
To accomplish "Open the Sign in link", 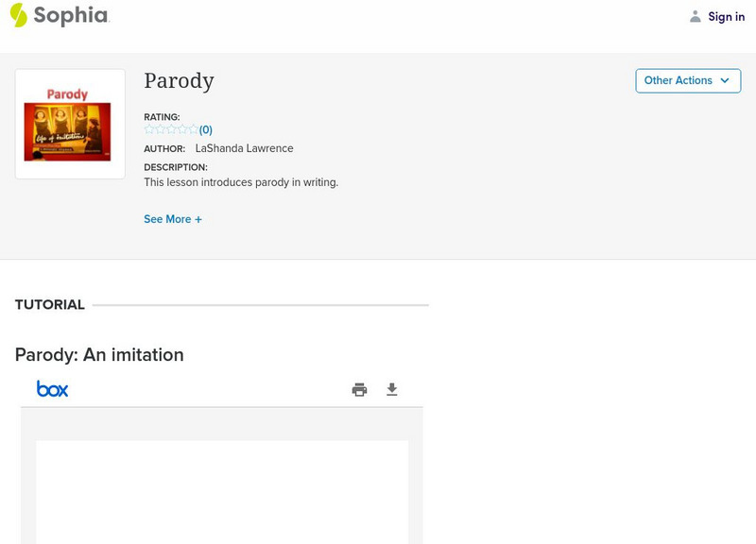I will click(x=726, y=16).
